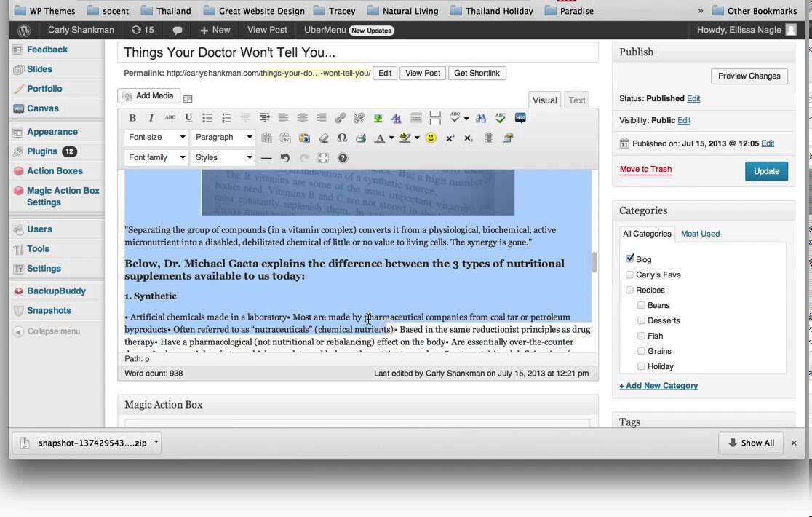
Task: Click Preview Changes button
Action: click(x=749, y=76)
